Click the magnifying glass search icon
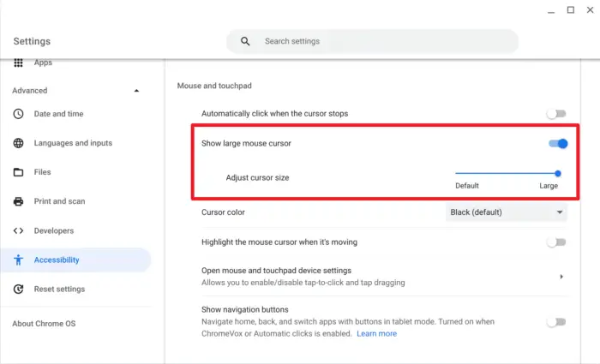The height and width of the screenshot is (364, 600). tap(245, 41)
